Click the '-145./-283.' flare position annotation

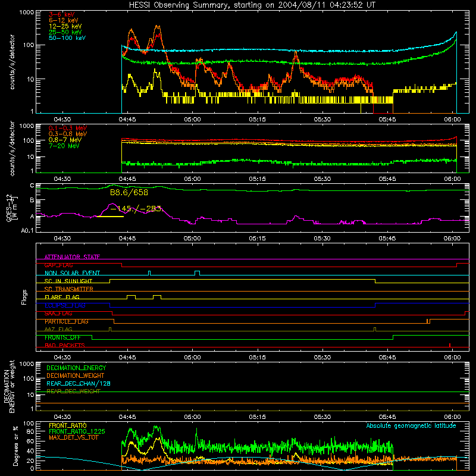coord(136,209)
